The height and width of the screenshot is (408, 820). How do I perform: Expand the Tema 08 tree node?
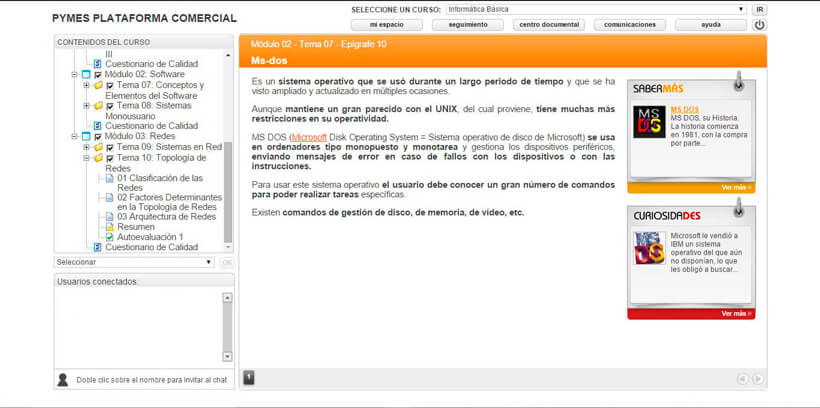pyautogui.click(x=87, y=106)
